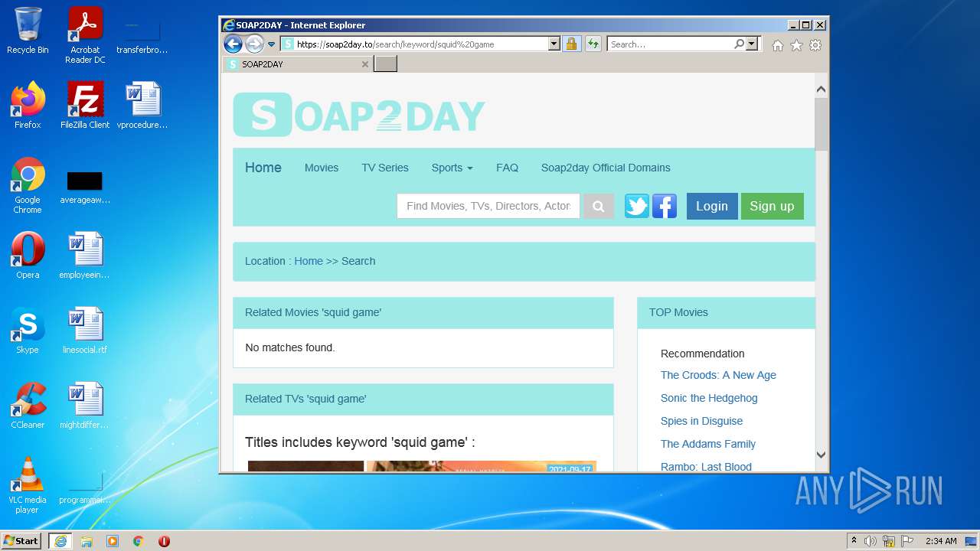
Task: Click the Chrome taskbar icon
Action: [139, 541]
